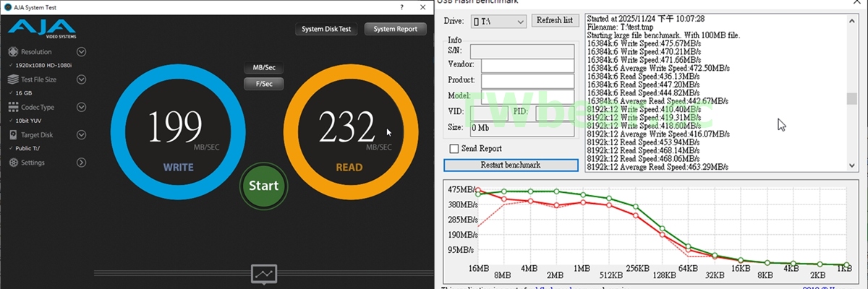Open the graph view icon at bottom

click(263, 275)
